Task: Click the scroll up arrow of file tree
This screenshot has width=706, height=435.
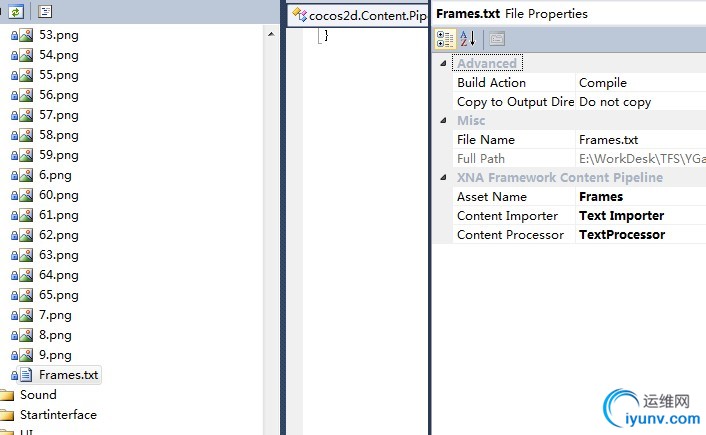Action: pos(272,34)
